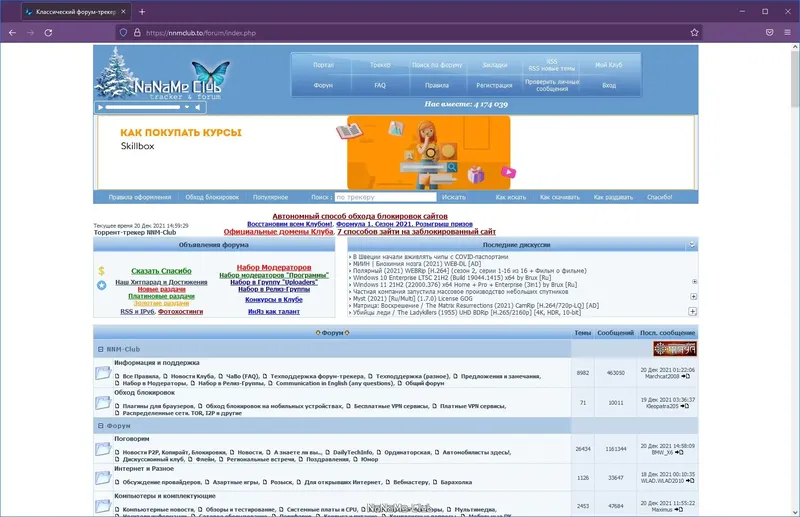Mute the radio player speaker icon
This screenshot has height=517, width=800.
(x=198, y=107)
